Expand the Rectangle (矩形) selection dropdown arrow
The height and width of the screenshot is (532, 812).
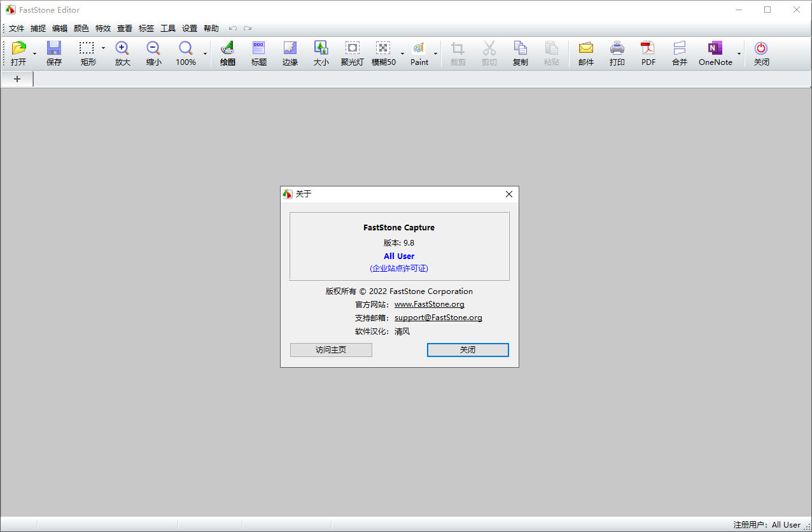pos(103,48)
